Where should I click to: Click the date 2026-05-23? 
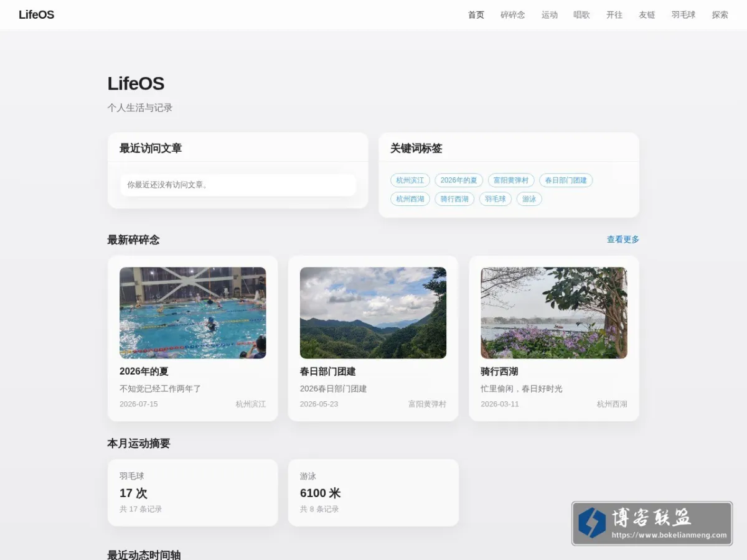tap(319, 404)
